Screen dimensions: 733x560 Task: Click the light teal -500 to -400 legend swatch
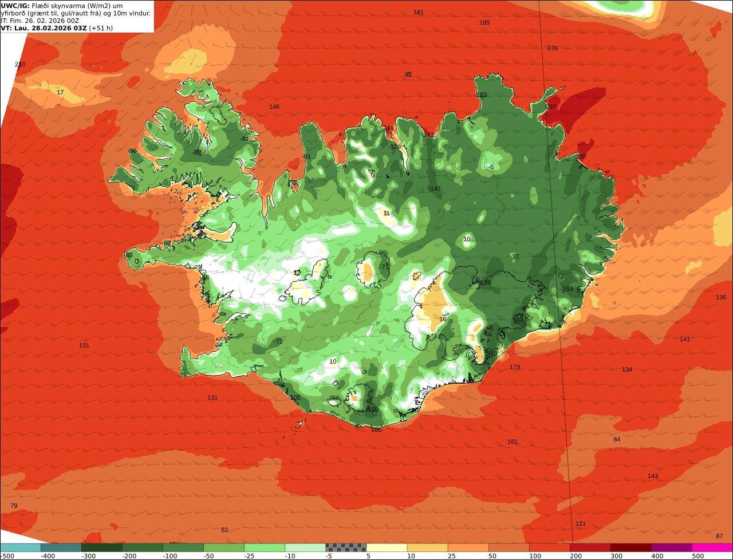(20, 547)
